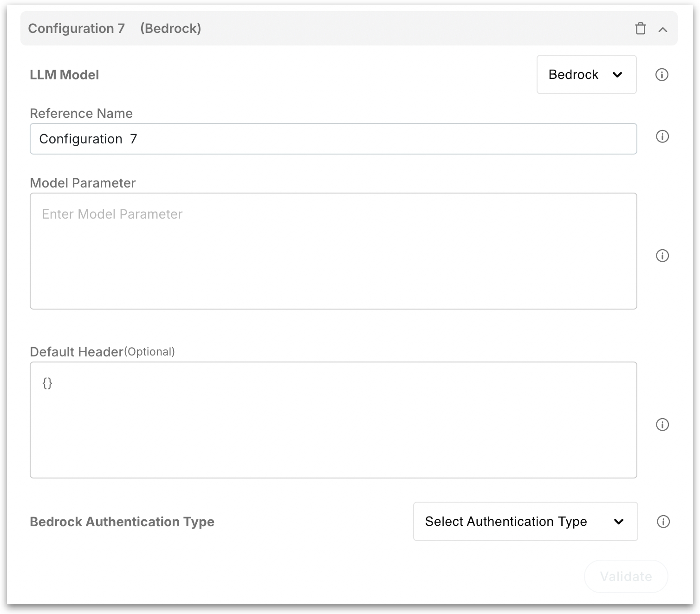The width and height of the screenshot is (700, 614).
Task: Show info for the LLM Model field
Action: (661, 75)
